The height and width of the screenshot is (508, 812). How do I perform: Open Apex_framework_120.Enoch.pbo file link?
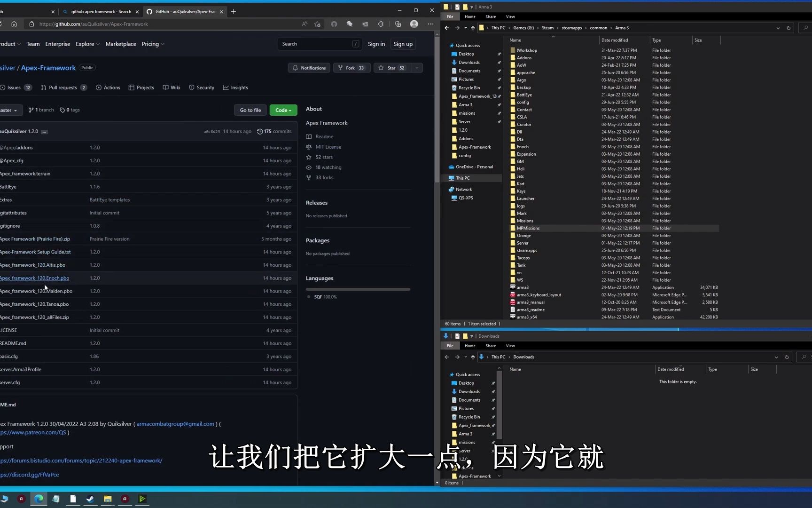(x=34, y=278)
